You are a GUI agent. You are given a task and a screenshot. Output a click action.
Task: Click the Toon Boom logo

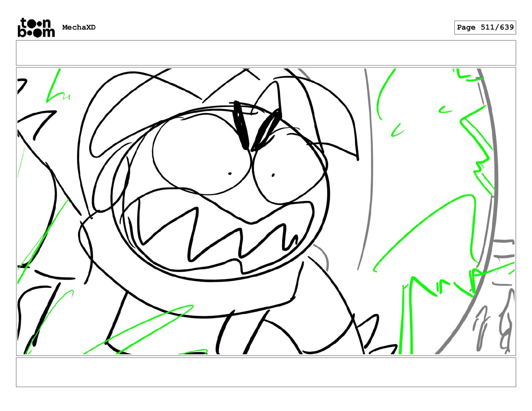(36, 28)
